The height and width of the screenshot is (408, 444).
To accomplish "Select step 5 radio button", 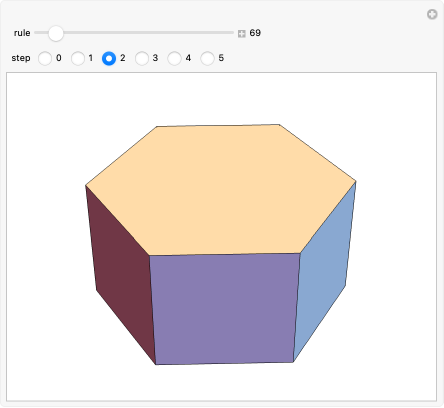I will [x=207, y=58].
